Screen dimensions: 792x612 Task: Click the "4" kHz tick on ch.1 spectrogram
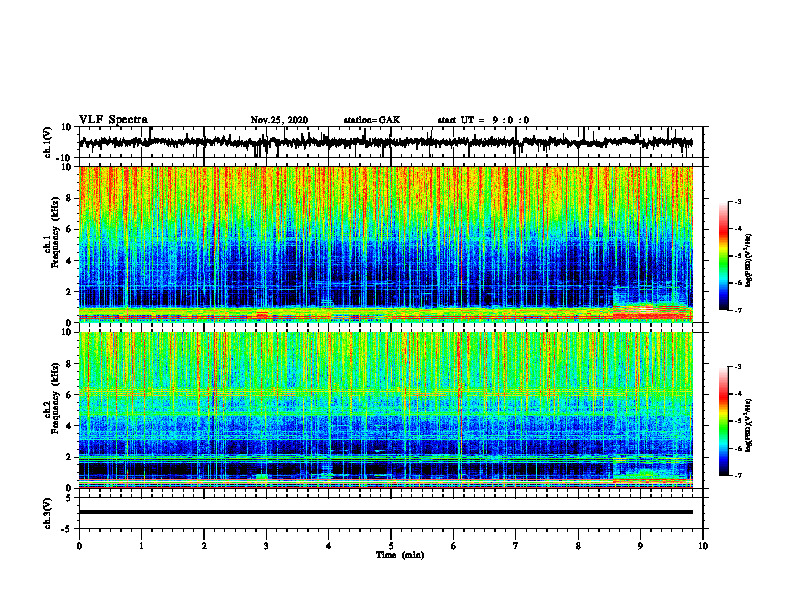click(x=69, y=261)
